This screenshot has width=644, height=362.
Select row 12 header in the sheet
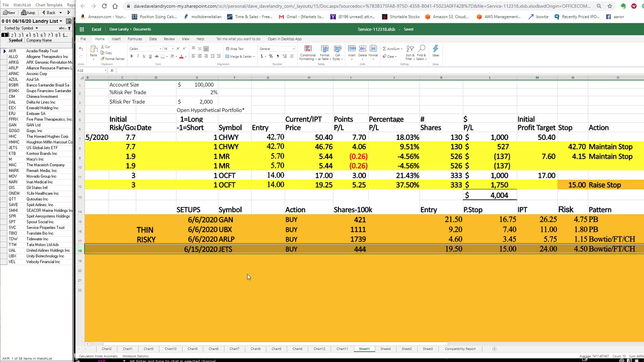[x=80, y=185]
